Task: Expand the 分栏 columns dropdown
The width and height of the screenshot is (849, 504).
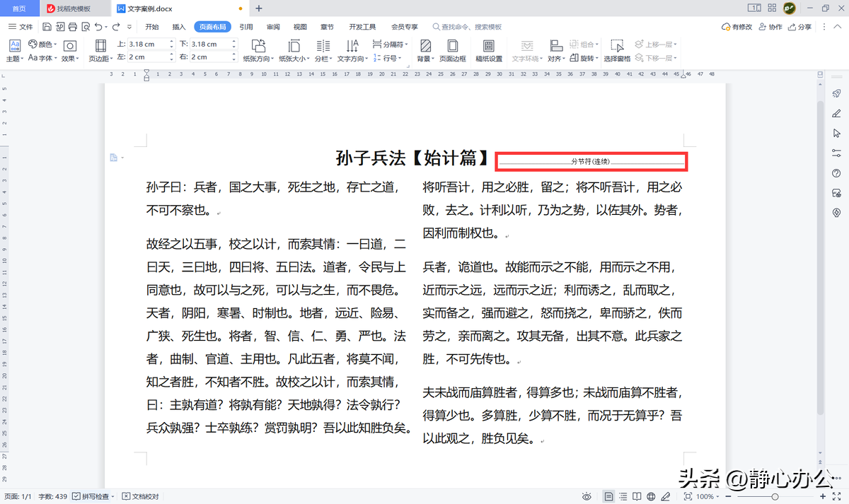Action: tap(323, 59)
